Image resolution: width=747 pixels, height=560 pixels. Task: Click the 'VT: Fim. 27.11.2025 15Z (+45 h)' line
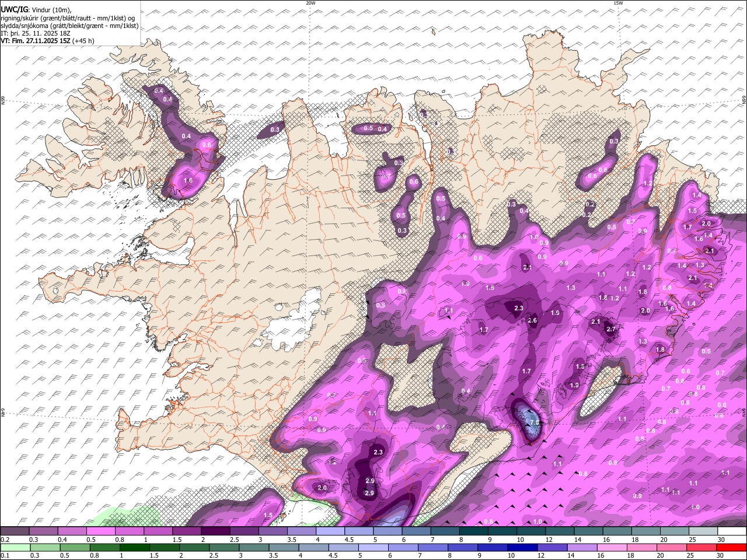[x=48, y=41]
